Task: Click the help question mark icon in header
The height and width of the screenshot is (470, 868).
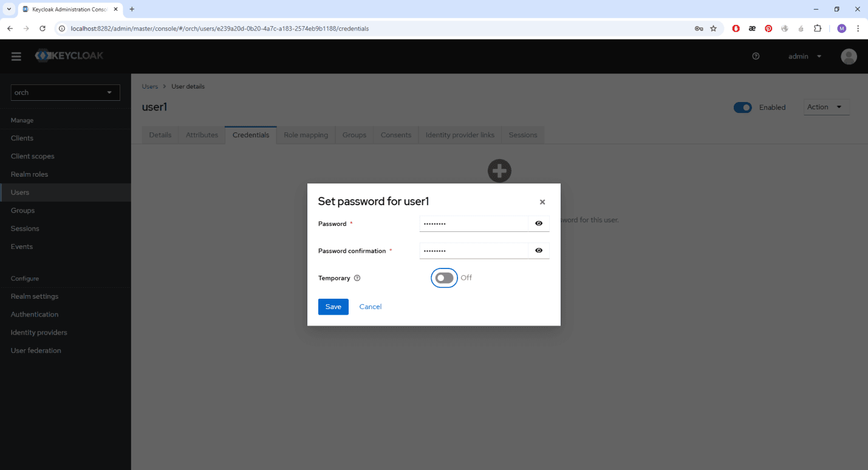Action: (x=756, y=56)
